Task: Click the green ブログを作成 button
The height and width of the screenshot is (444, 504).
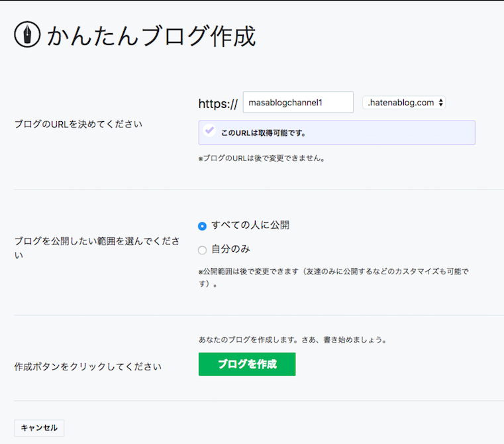Action: point(247,364)
